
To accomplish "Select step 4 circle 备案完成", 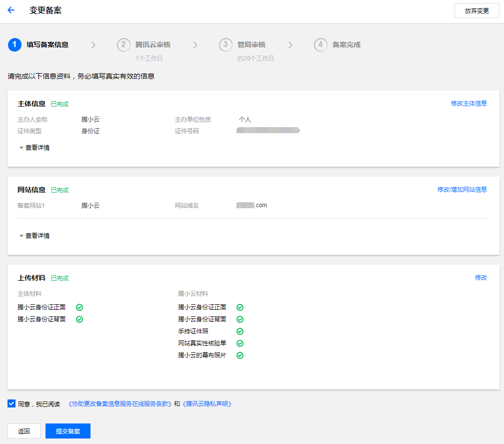I will pyautogui.click(x=320, y=45).
